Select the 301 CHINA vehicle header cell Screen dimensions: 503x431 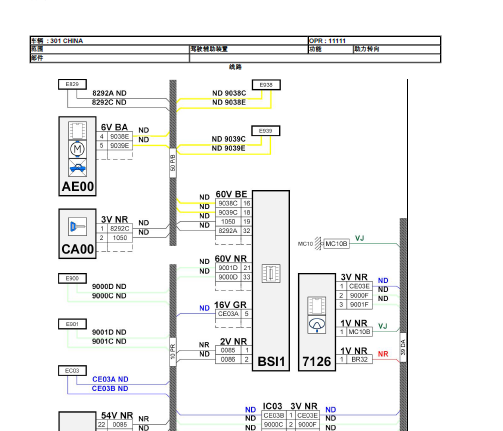click(169, 41)
